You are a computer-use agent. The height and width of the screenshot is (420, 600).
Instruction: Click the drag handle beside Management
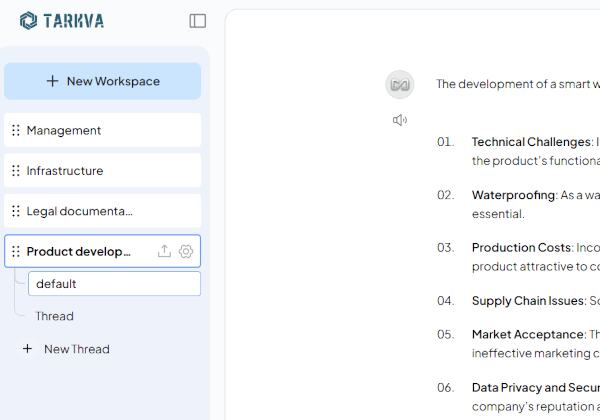15,130
